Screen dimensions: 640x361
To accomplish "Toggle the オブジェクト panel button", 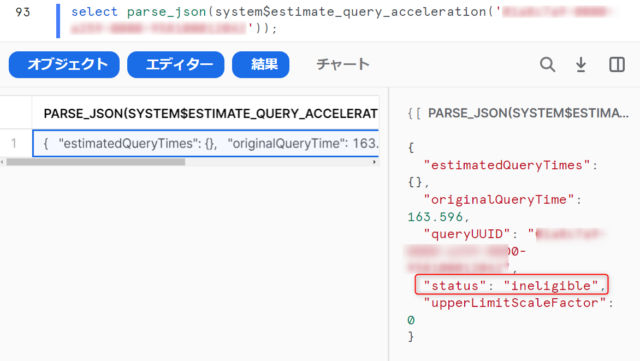I will pos(64,65).
